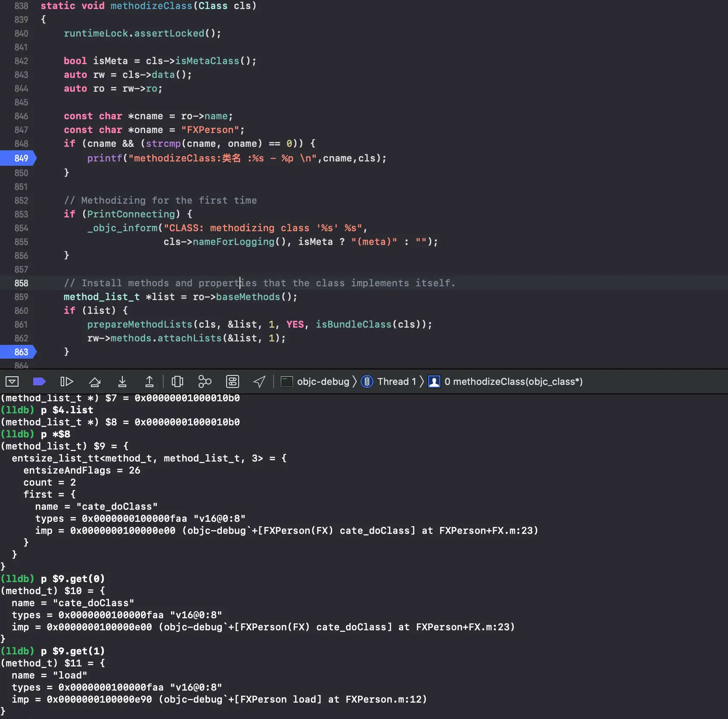
Task: Click 'Install methods and properties' comment
Action: click(x=259, y=283)
